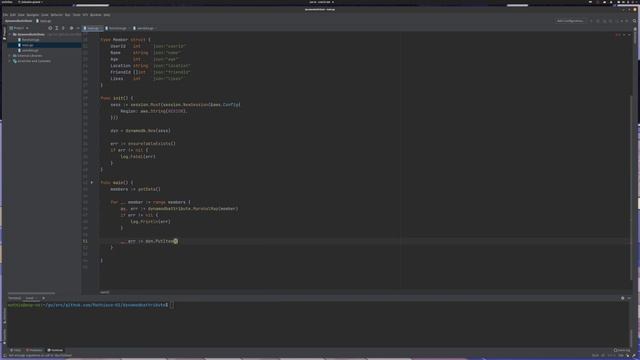Toggle the Terminal tool window button
Screen dimensions: 640x360
[55, 350]
